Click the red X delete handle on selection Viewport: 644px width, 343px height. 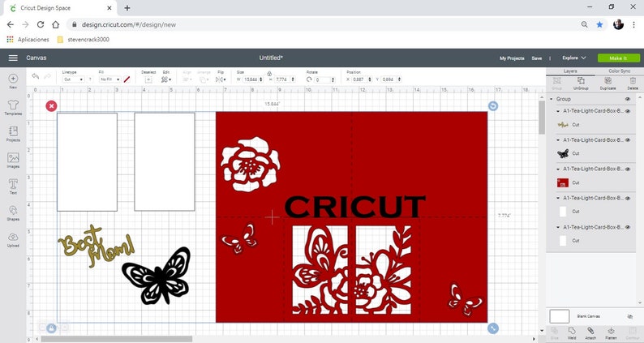tap(51, 106)
